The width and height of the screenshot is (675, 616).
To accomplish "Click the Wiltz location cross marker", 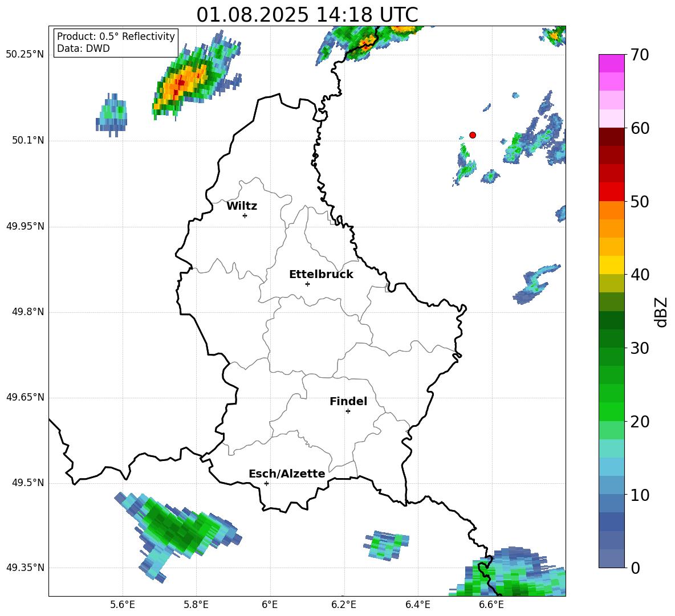I will 245,215.
